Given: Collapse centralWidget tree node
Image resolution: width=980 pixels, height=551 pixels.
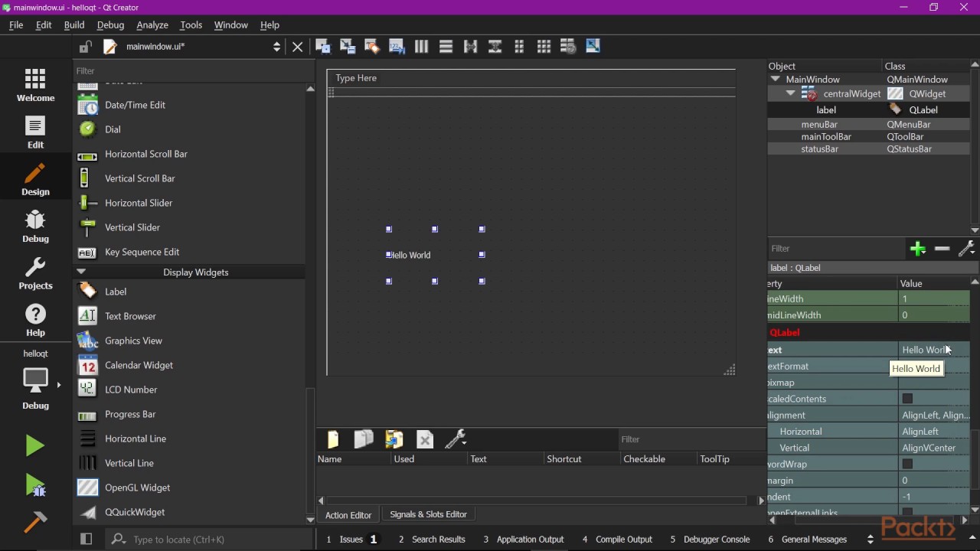Looking at the screenshot, I should [x=790, y=93].
